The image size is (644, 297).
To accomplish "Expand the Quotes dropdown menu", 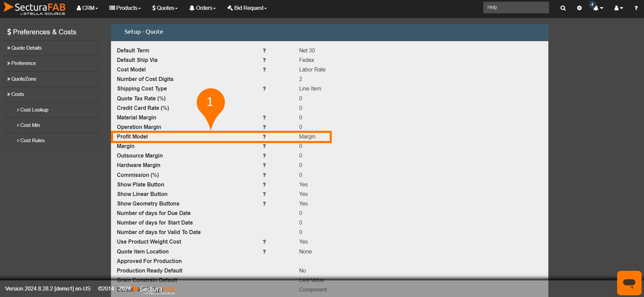I will click(165, 8).
